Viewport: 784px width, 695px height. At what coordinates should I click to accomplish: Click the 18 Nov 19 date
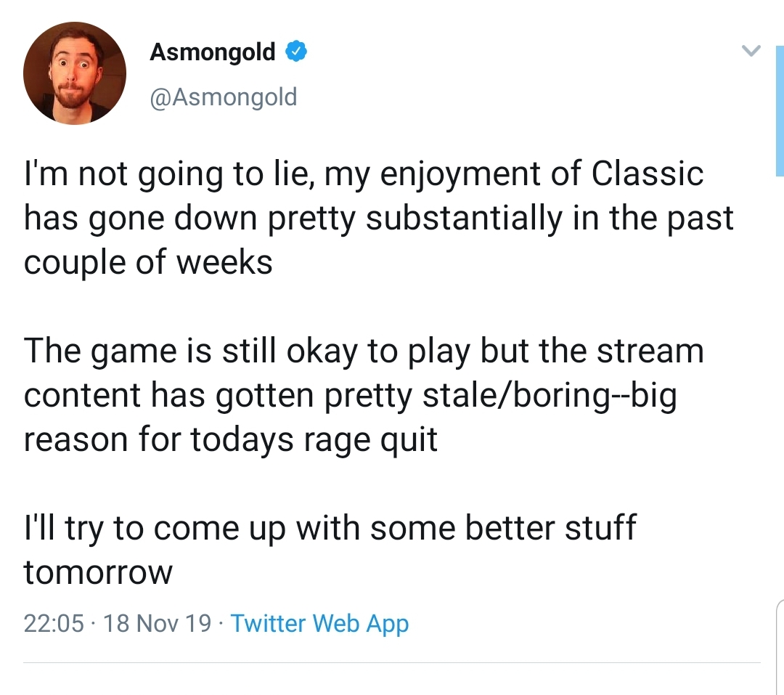point(157,623)
